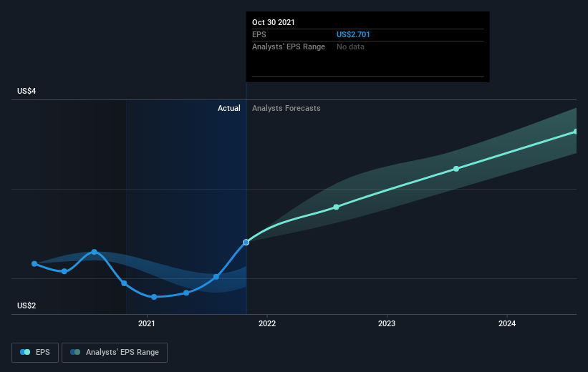Select the forecast point between 2023 and 2024

click(456, 169)
